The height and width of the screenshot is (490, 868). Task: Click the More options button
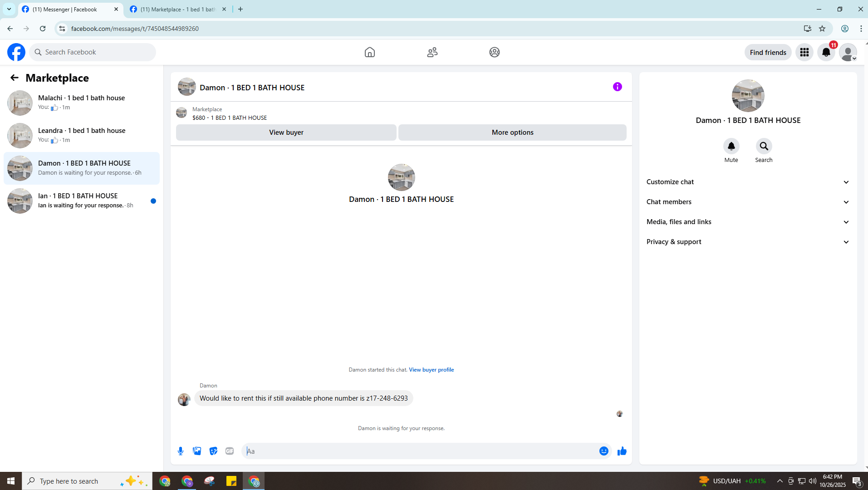click(x=512, y=132)
